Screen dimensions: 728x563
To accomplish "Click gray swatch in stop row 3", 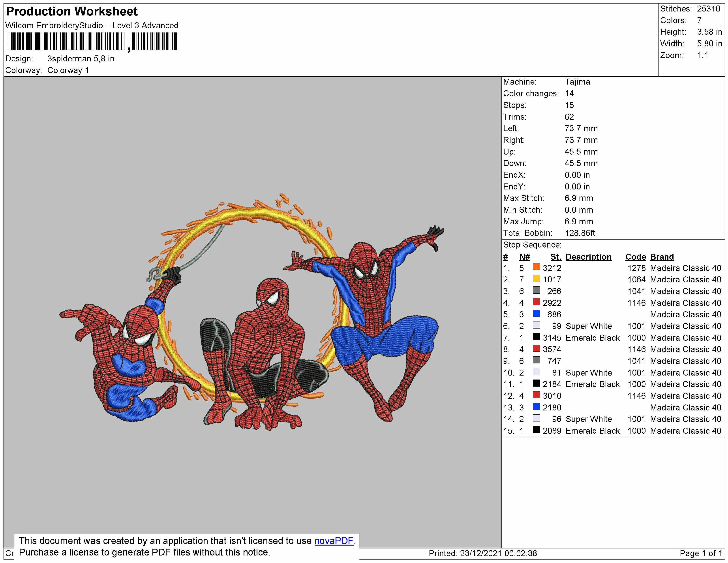I will [536, 290].
